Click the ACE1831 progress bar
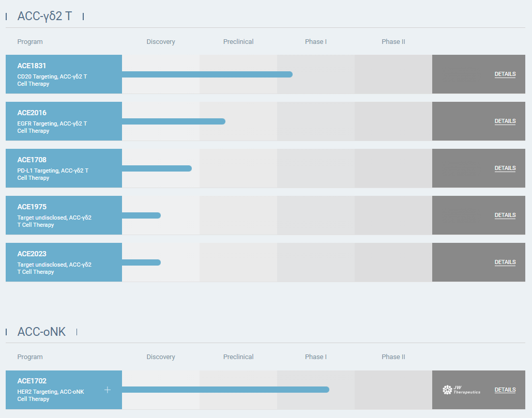 (x=207, y=74)
